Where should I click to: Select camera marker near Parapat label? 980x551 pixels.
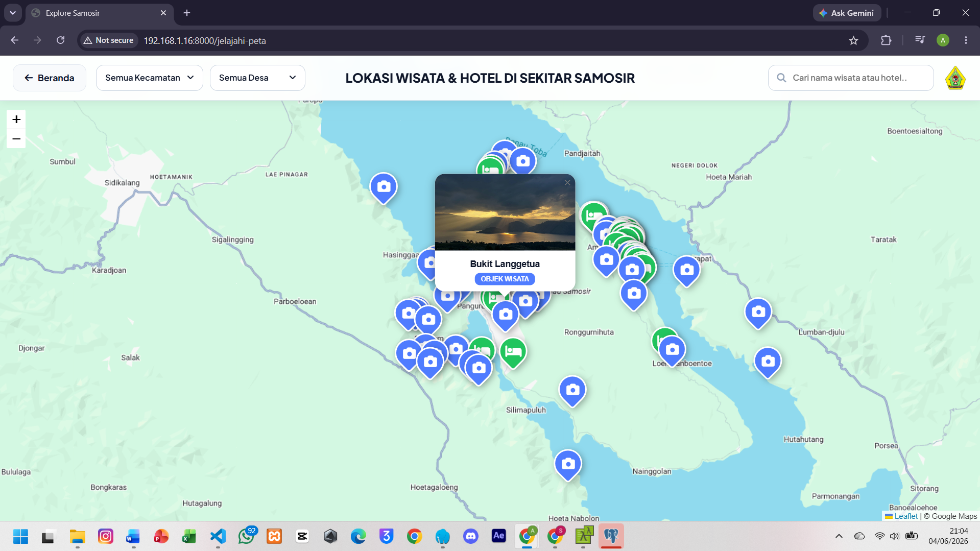point(687,271)
